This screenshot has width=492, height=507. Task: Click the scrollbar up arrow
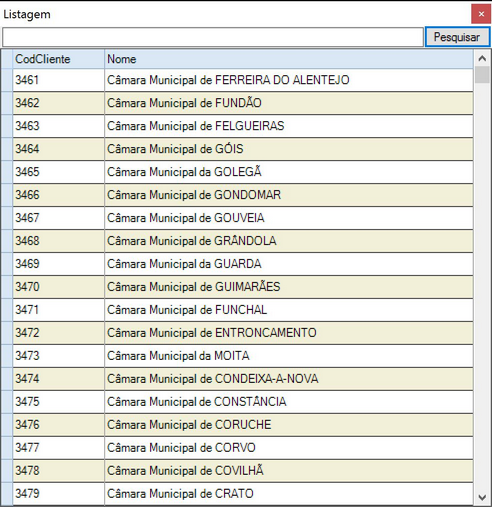tap(482, 59)
